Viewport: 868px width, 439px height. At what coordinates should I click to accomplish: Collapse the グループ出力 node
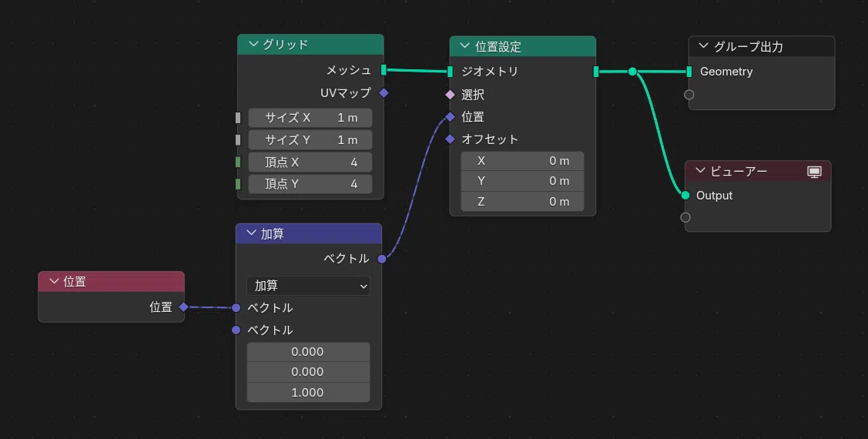[x=704, y=46]
